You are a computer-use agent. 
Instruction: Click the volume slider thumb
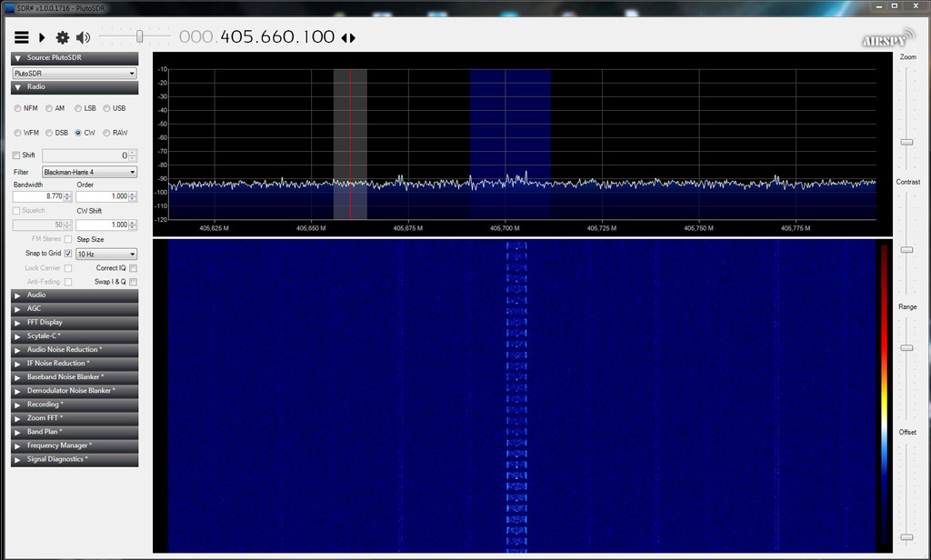(x=139, y=37)
